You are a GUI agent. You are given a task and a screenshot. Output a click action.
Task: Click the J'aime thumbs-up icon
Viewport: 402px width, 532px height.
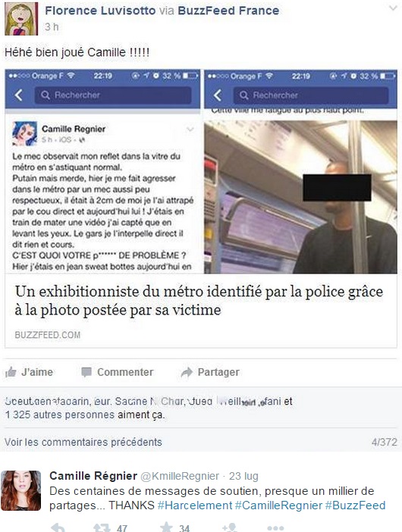(x=11, y=372)
